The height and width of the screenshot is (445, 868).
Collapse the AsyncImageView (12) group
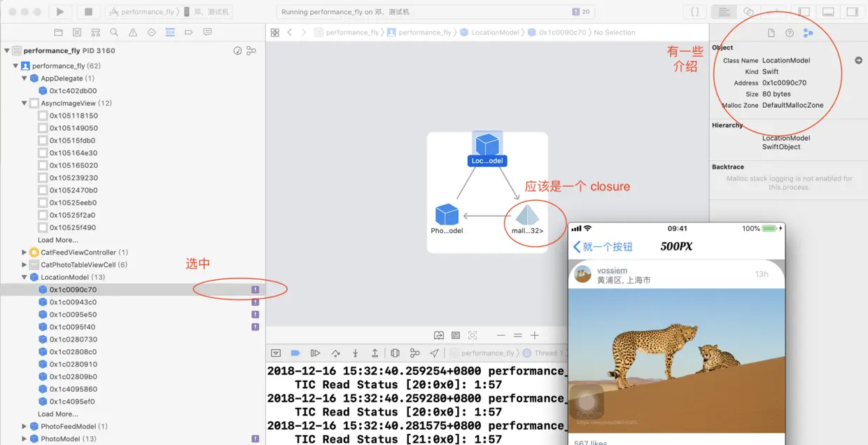coord(24,103)
